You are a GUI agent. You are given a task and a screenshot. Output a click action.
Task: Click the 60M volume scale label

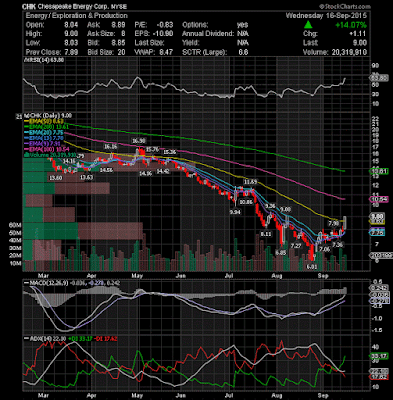[x=16, y=225]
